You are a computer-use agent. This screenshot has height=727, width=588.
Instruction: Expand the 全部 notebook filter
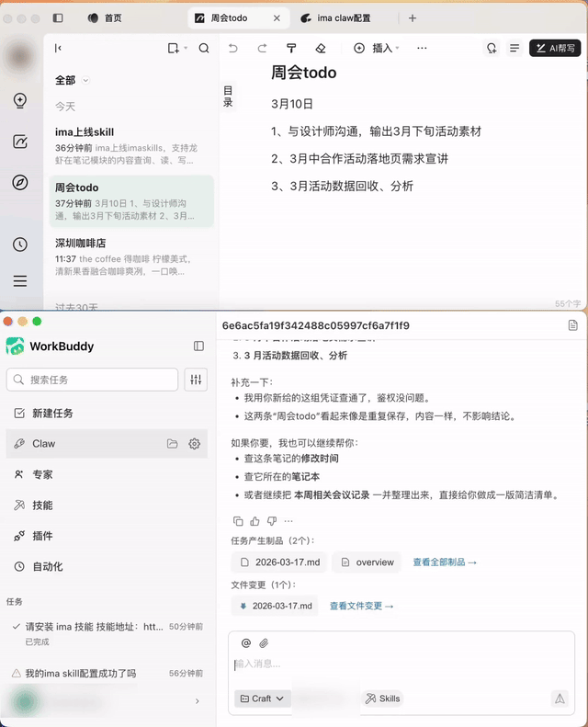[72, 80]
